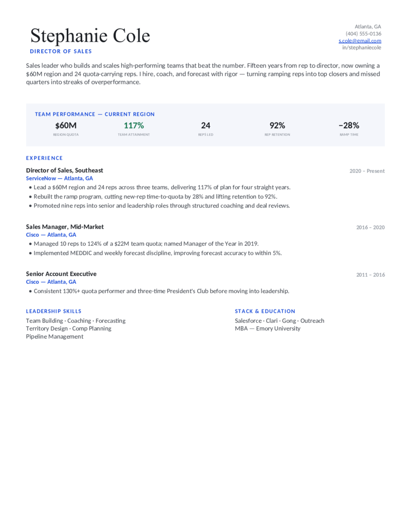Click the Team Performance — Current Region header
Image resolution: width=411 pixels, height=532 pixels.
[x=95, y=114]
